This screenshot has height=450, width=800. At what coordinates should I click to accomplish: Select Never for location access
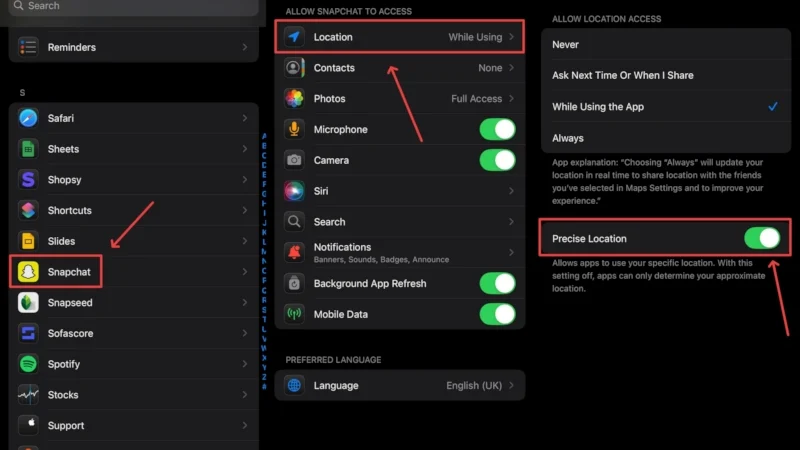(666, 44)
